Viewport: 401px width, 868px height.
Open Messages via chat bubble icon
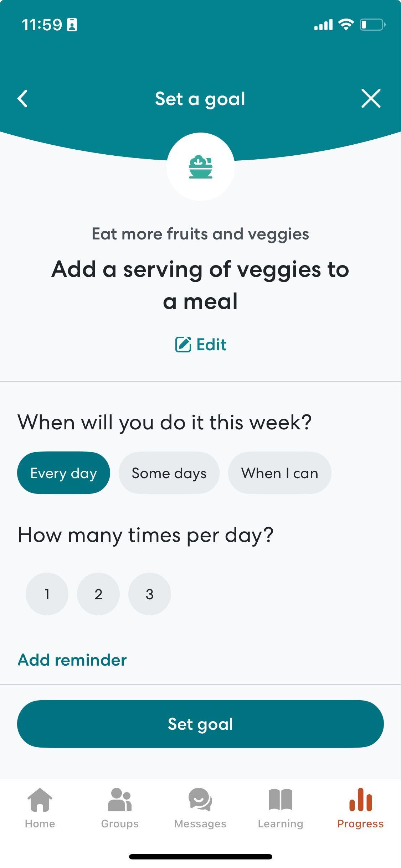200,800
